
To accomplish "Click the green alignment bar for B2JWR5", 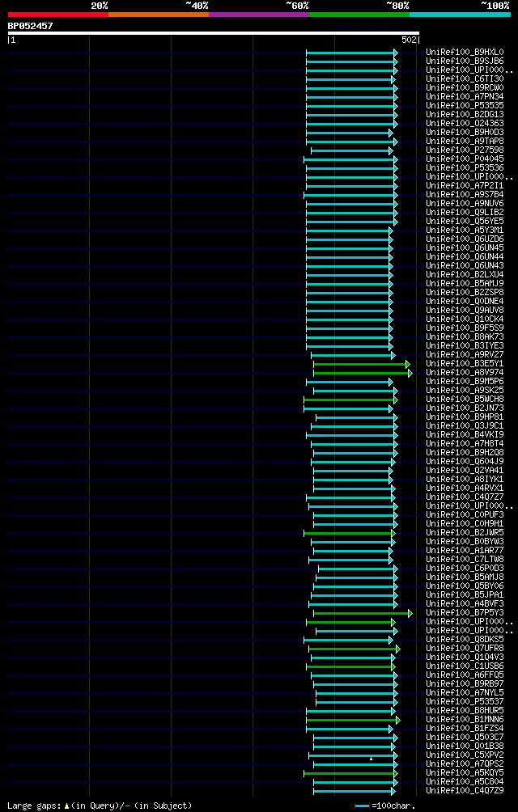I will pyautogui.click(x=350, y=533).
